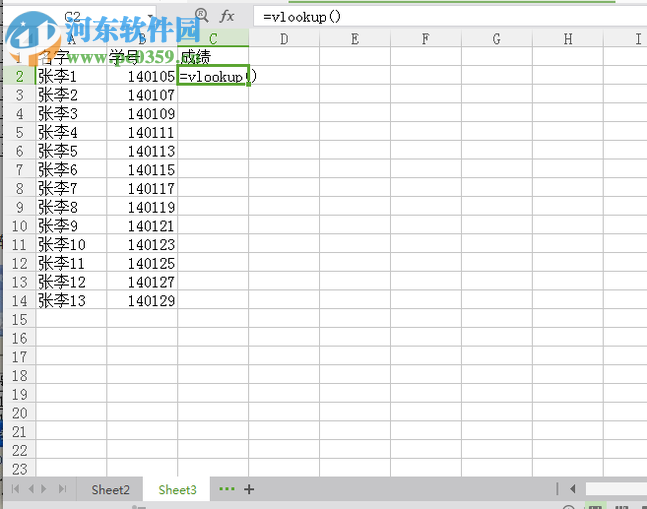
Task: Select row 2 header
Action: (x=19, y=76)
